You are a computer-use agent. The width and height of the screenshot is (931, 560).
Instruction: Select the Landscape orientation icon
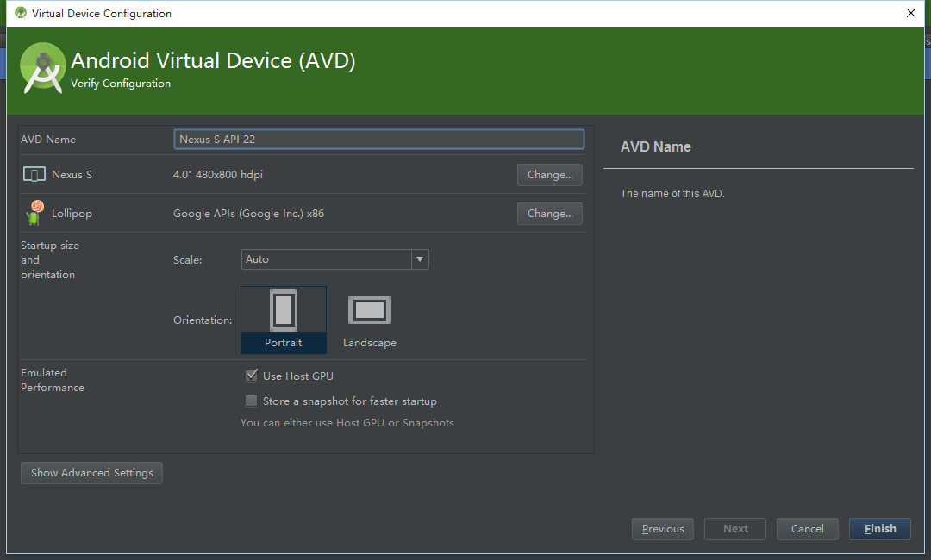tap(370, 310)
